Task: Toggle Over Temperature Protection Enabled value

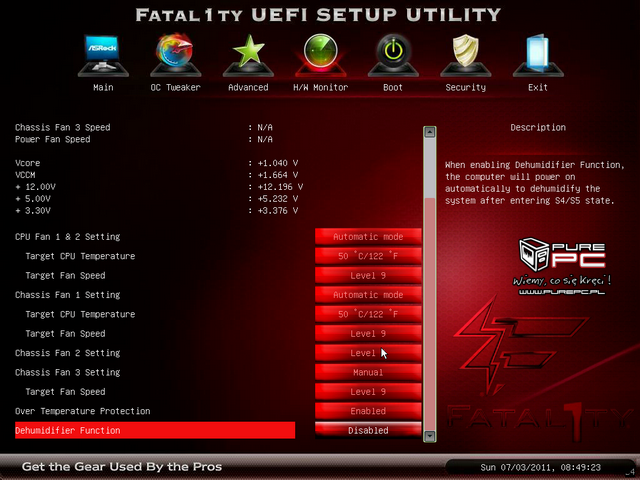Action: coord(368,411)
